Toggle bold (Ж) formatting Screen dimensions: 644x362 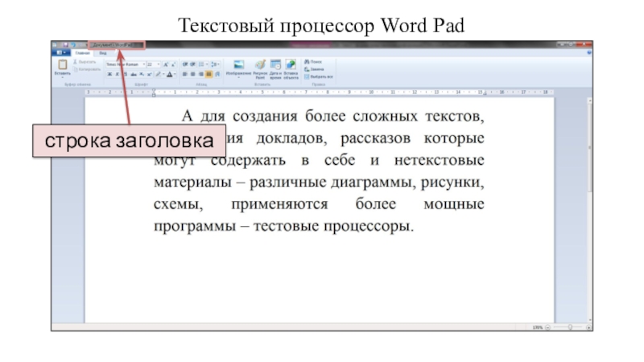click(109, 74)
